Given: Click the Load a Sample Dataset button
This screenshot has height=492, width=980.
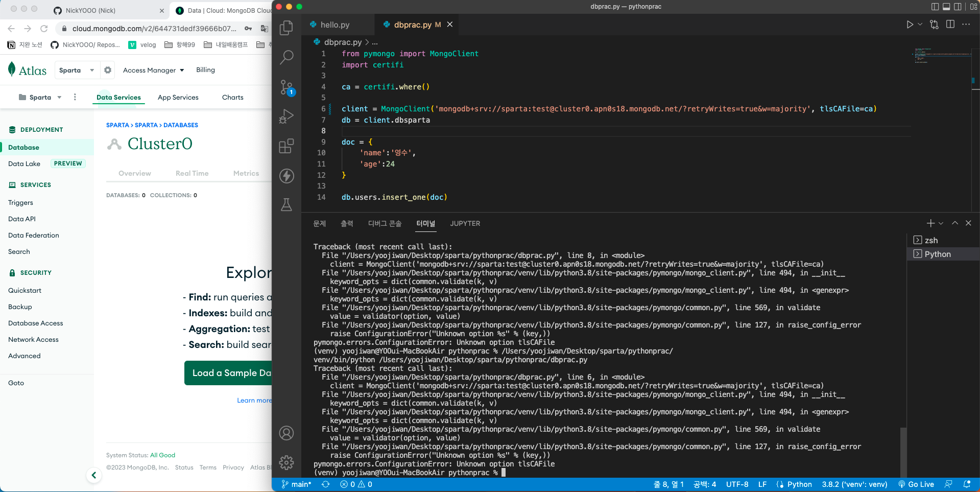Looking at the screenshot, I should click(x=228, y=373).
